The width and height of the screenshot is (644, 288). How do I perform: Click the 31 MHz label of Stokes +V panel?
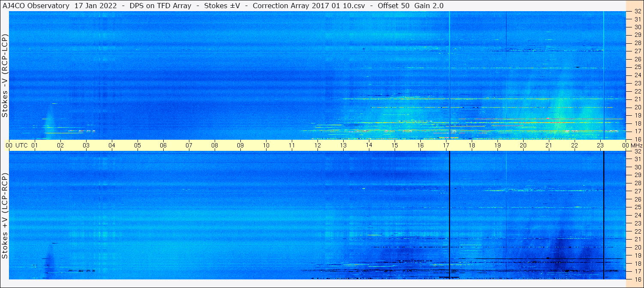637,159
